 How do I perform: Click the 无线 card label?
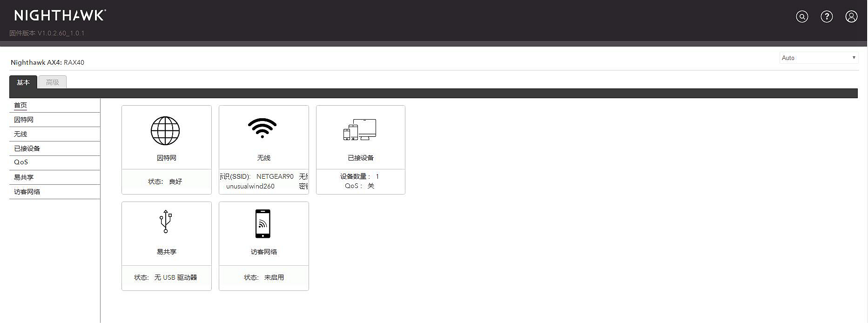(264, 158)
